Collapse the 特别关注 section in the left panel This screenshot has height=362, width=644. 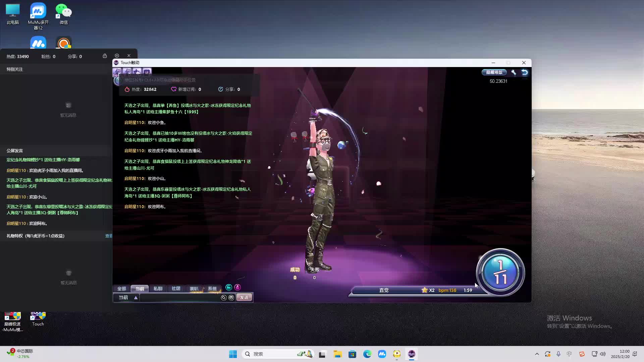(14, 69)
